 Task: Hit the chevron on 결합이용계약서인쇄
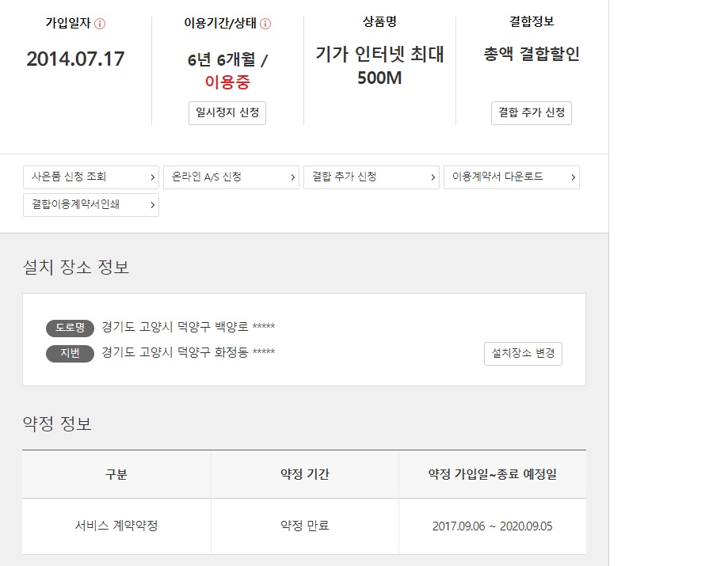(152, 205)
